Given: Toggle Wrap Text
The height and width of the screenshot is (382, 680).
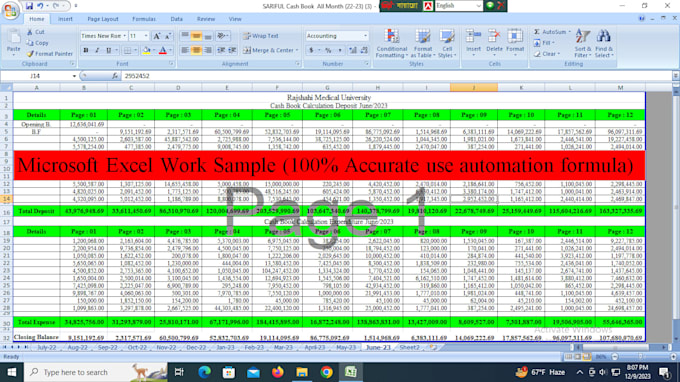Looking at the screenshot, I should (261, 36).
